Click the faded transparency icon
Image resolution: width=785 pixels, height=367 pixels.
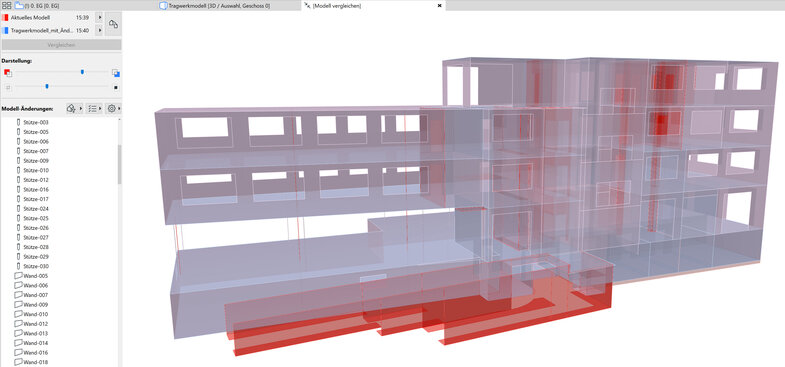coord(8,87)
